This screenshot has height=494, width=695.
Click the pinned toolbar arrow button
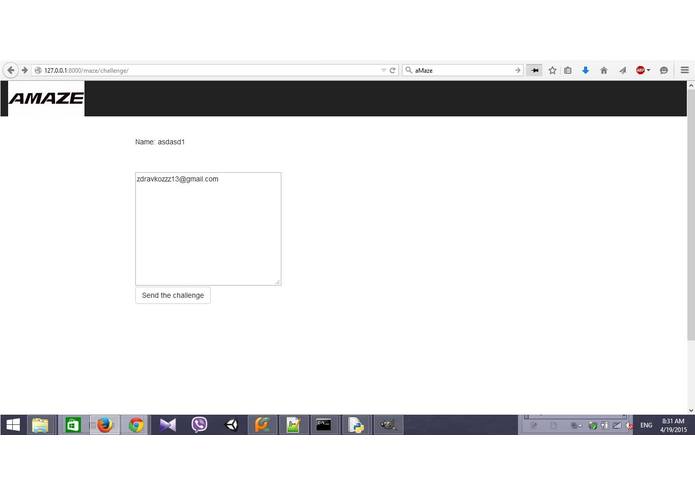pyautogui.click(x=535, y=70)
